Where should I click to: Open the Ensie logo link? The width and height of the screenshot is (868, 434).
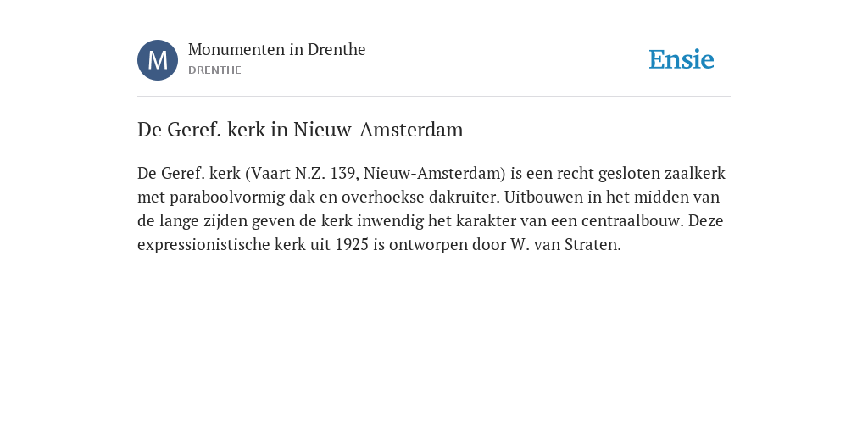pos(682,59)
